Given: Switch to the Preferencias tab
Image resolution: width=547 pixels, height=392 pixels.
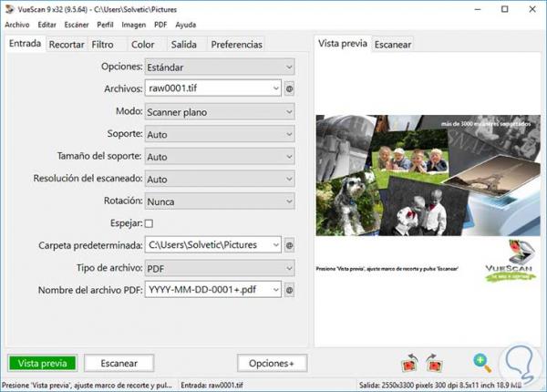Looking at the screenshot, I should click(236, 45).
